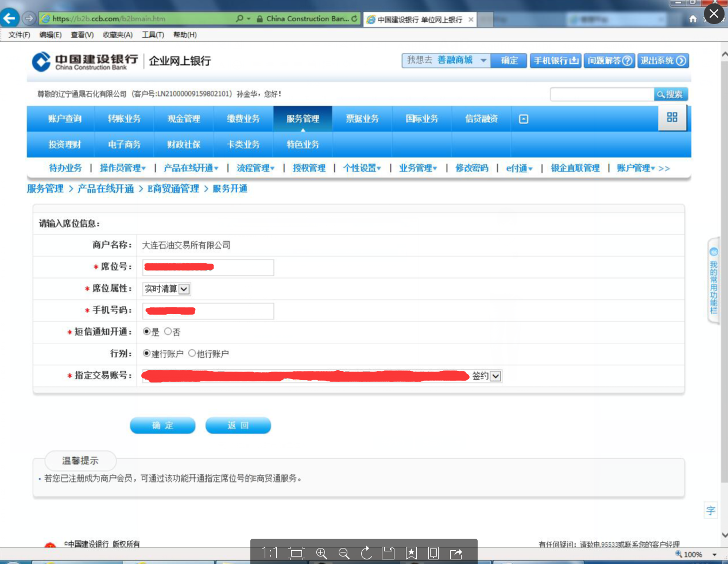Share the image via the arrow icon
The image size is (728, 564).
[456, 553]
